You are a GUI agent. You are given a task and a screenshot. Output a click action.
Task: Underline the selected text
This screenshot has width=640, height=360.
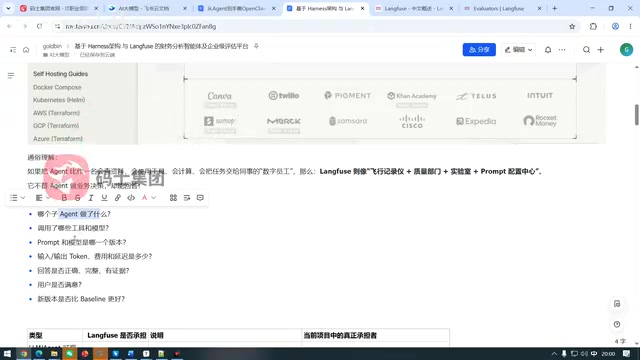click(x=104, y=198)
